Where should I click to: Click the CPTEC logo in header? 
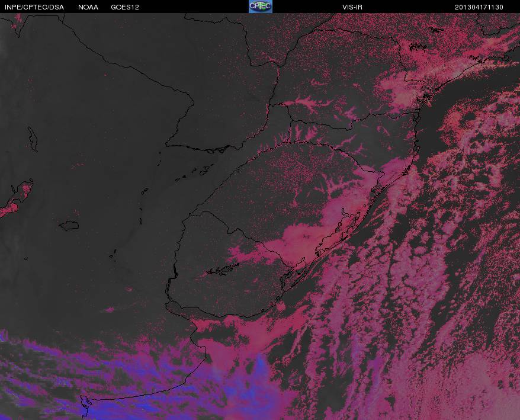point(261,7)
